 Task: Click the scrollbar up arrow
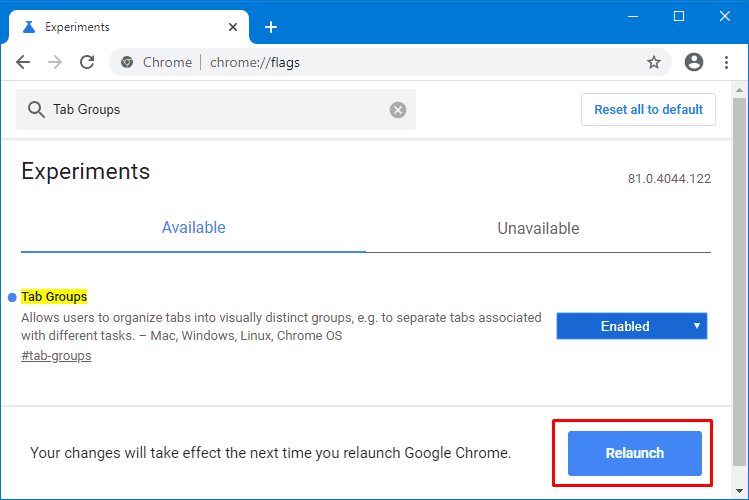739,90
